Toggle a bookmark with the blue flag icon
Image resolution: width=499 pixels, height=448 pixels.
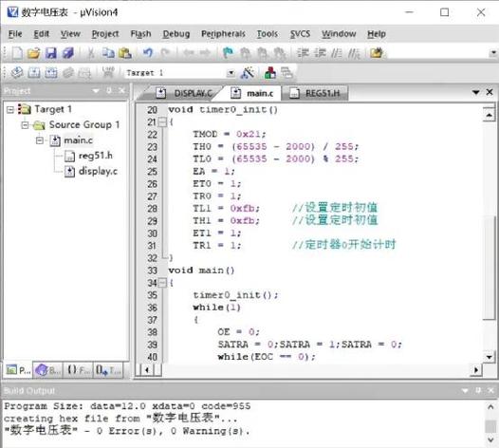click(228, 53)
